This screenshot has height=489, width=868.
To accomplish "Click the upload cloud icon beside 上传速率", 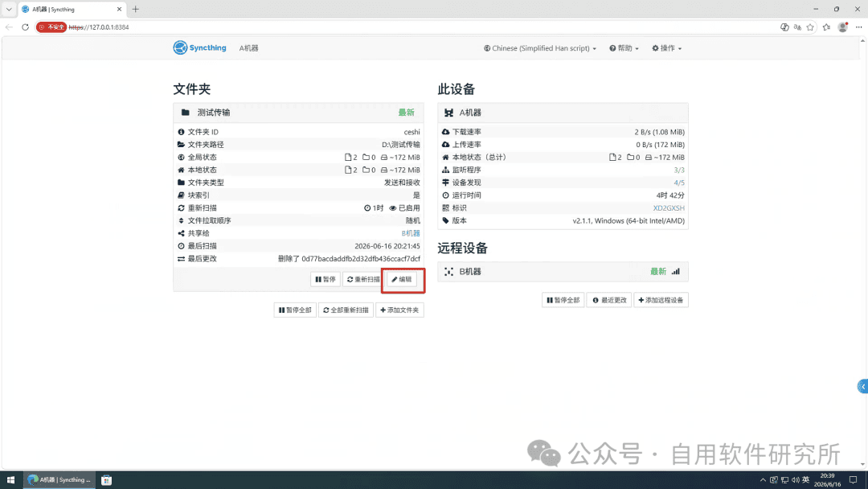I will (445, 145).
